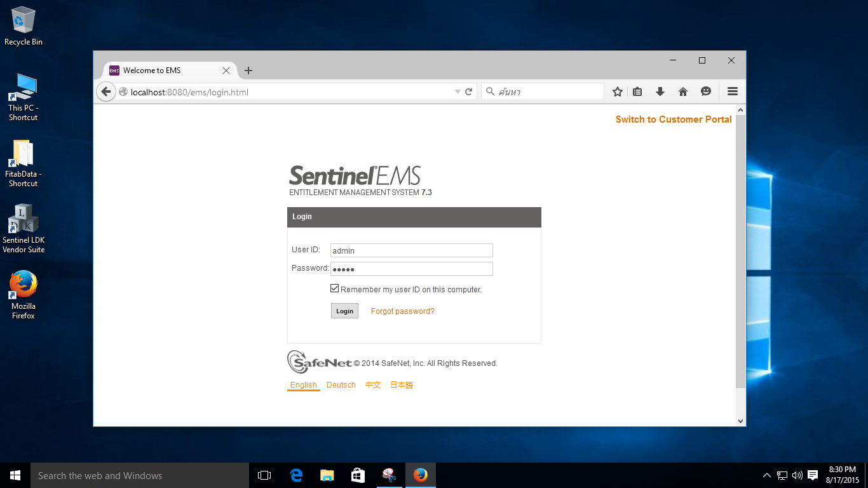
Task: Reload the page with the refresh icon
Action: 468,91
